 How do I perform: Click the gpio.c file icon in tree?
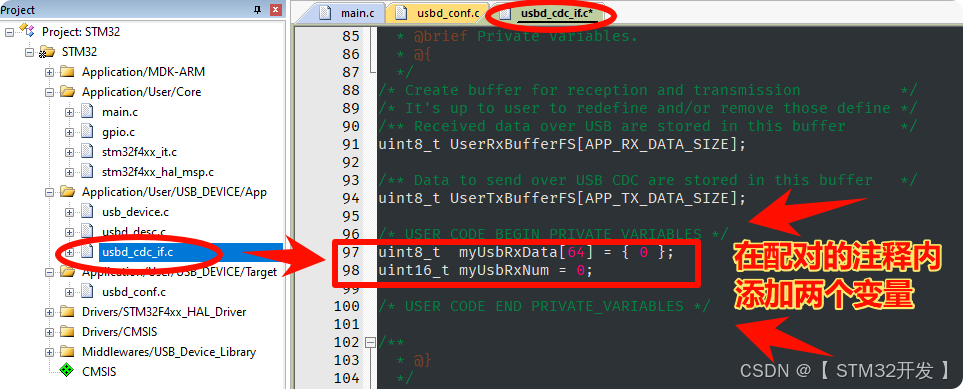[x=87, y=132]
